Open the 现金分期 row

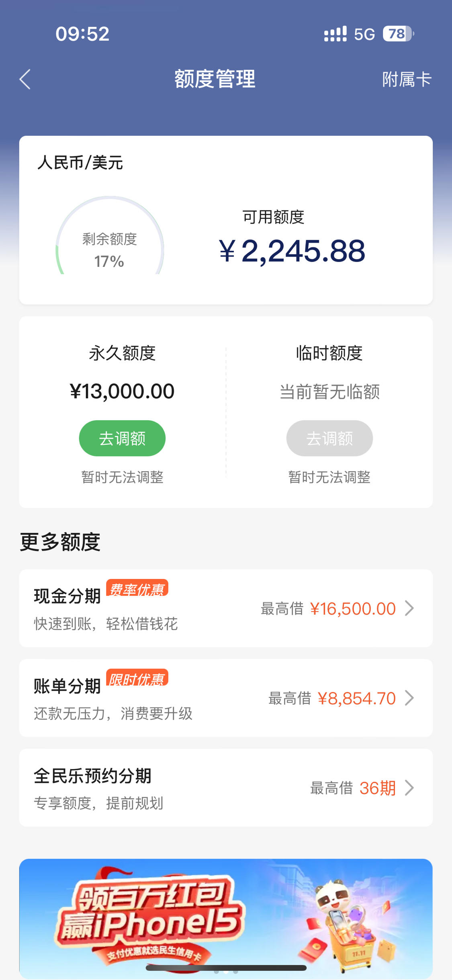click(226, 608)
